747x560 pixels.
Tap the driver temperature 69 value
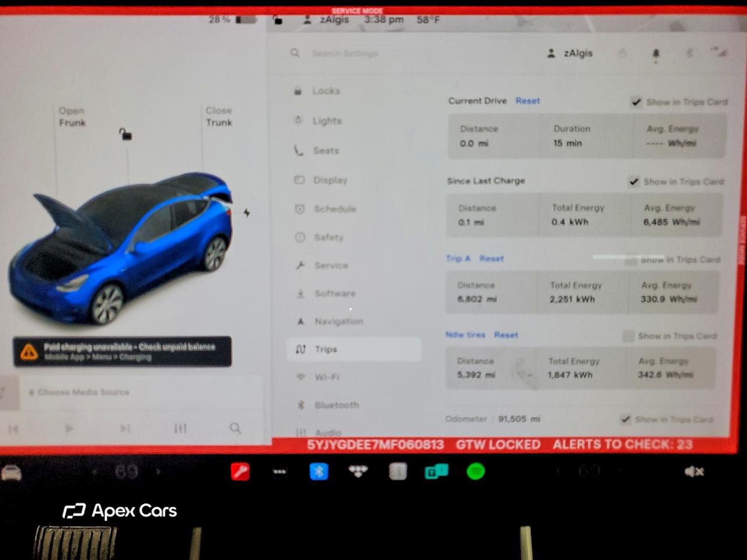127,472
